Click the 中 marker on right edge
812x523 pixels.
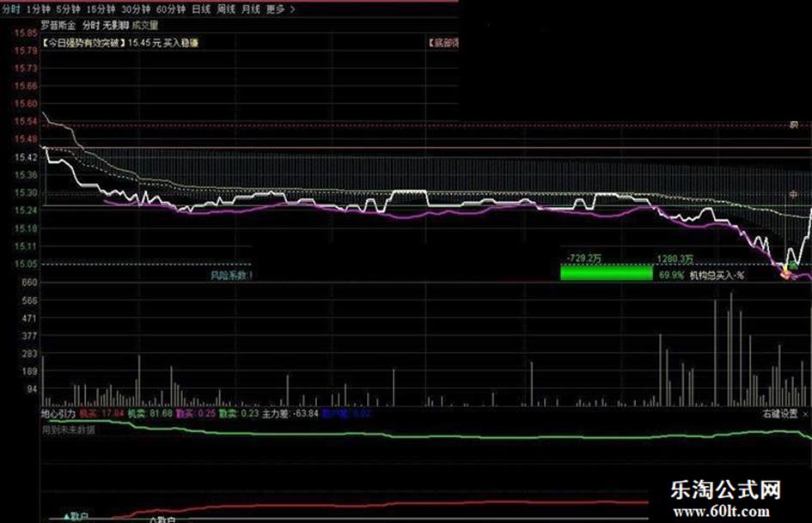(793, 195)
